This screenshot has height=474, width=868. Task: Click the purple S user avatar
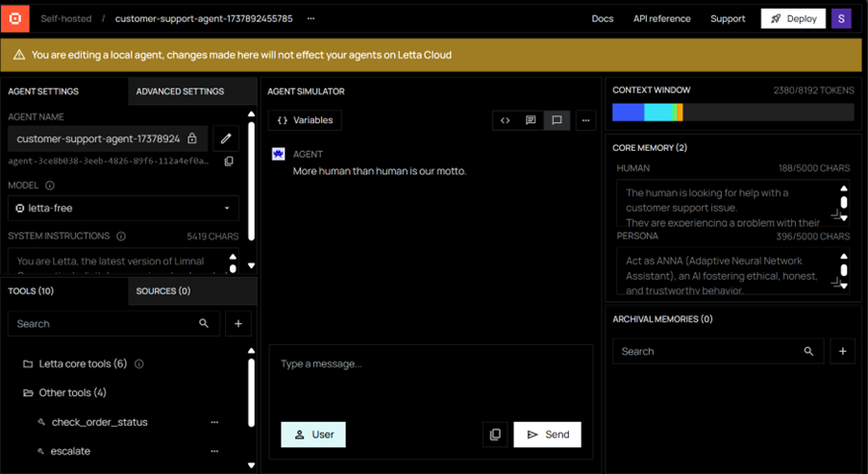(841, 18)
